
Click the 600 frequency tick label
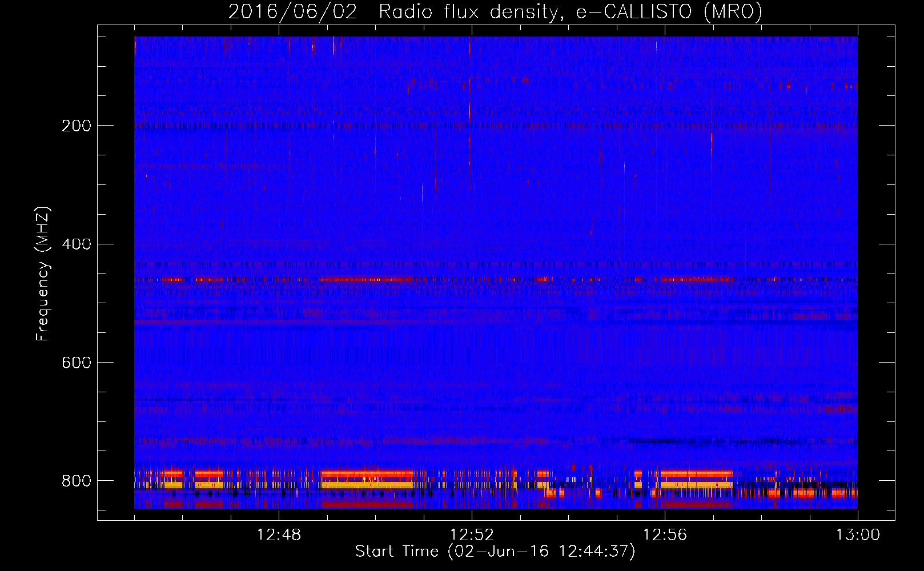coord(77,363)
